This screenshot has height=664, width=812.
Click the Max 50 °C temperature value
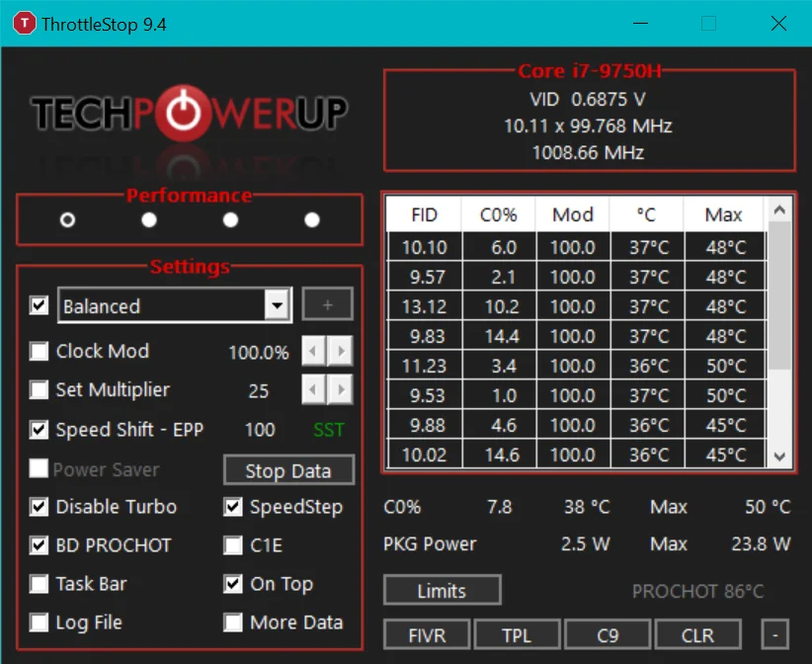click(x=768, y=507)
